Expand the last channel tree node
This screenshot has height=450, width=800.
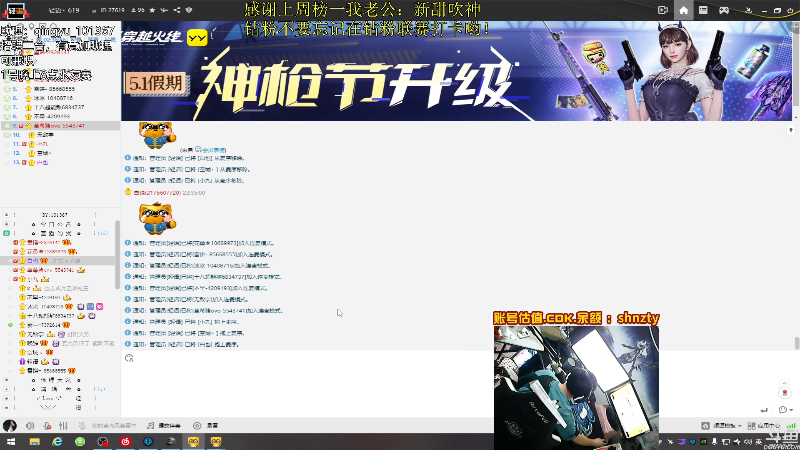(x=7, y=408)
